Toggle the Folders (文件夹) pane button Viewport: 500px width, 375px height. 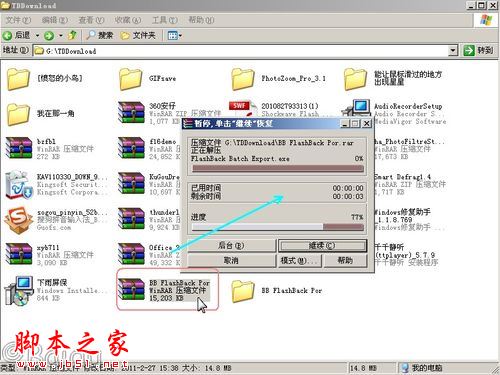click(x=138, y=35)
